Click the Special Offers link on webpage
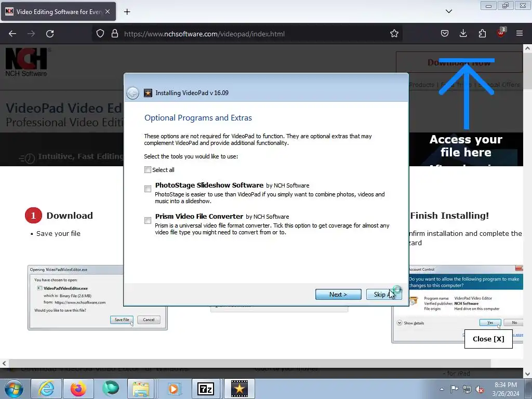The image size is (532, 399). coord(499,85)
